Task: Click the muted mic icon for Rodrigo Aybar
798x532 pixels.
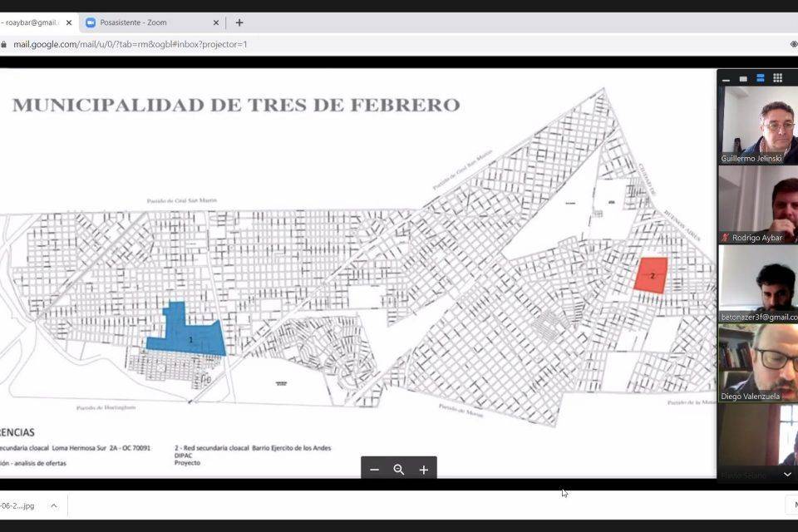Action: pyautogui.click(x=725, y=238)
